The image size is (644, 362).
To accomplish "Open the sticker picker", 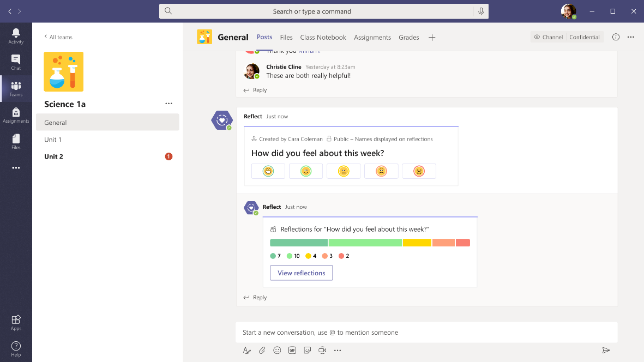I will pyautogui.click(x=308, y=350).
